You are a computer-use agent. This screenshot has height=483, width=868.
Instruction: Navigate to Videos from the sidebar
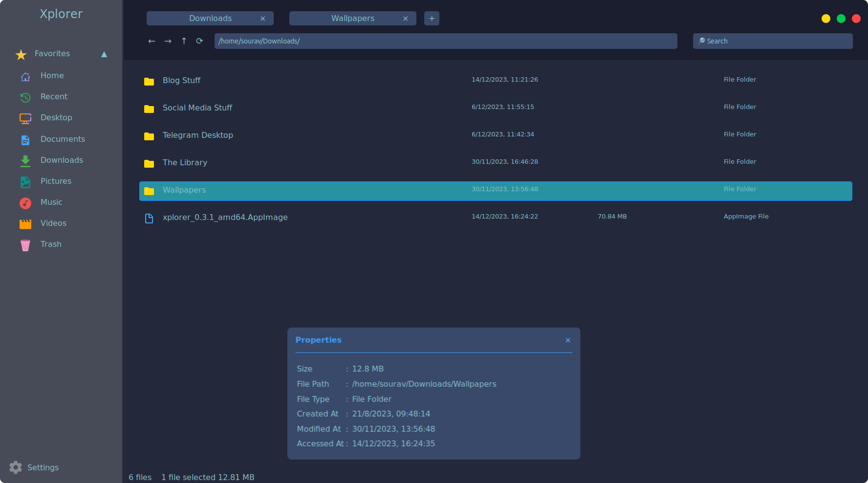[x=53, y=223]
